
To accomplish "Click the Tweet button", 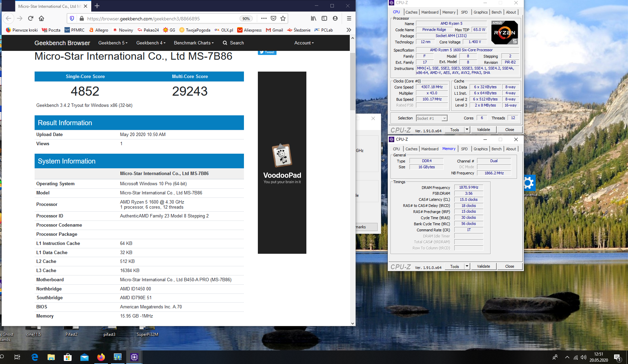I will pyautogui.click(x=267, y=52).
